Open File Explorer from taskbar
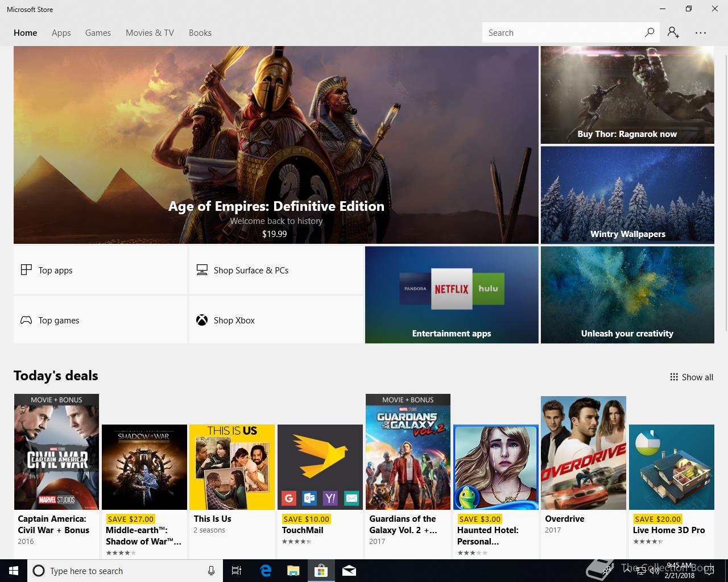The width and height of the screenshot is (728, 582). 293,571
